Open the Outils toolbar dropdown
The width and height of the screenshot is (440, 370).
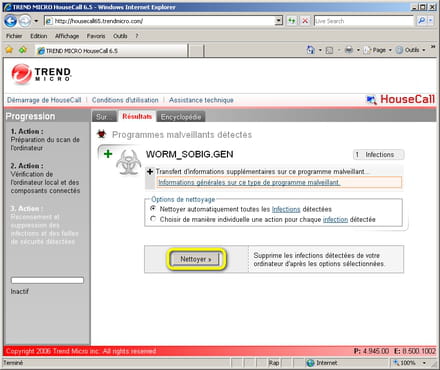pyautogui.click(x=410, y=50)
